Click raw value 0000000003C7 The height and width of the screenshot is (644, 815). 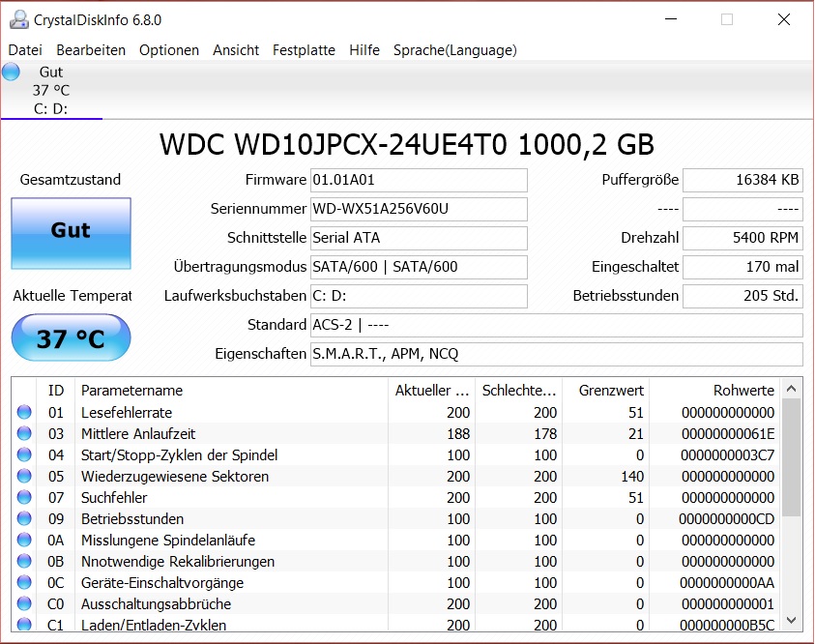(728, 455)
